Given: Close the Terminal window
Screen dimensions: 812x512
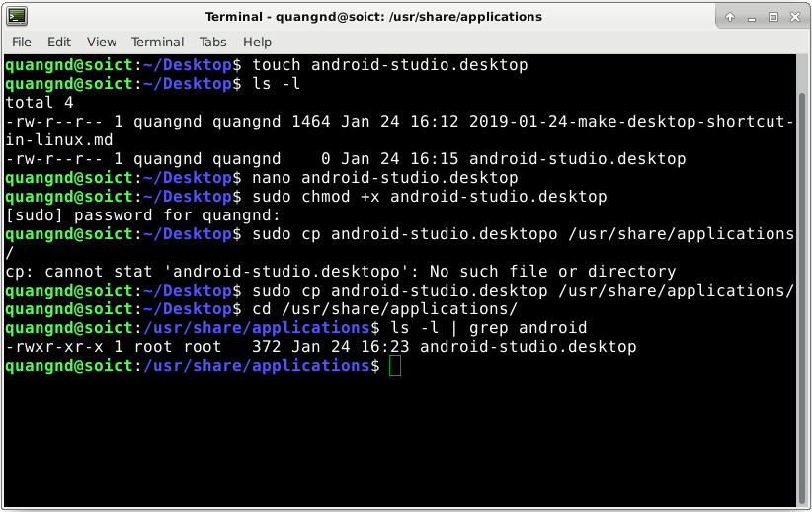Looking at the screenshot, I should [795, 17].
